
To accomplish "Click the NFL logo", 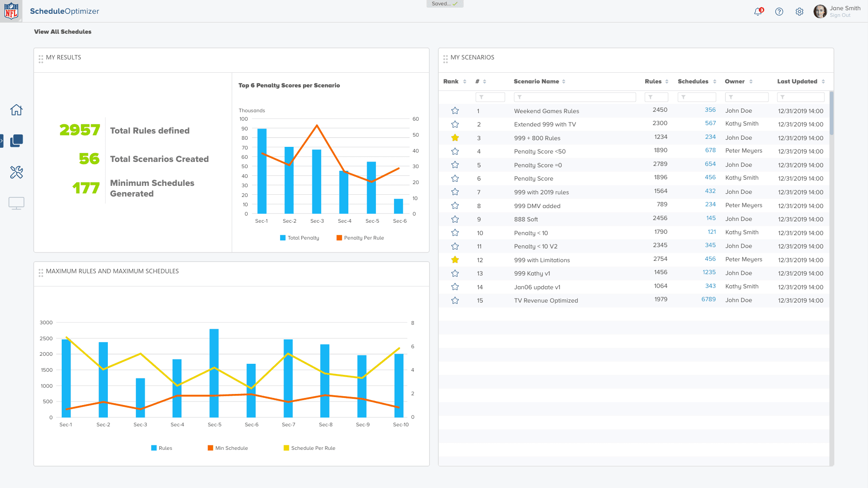I will click(x=11, y=11).
